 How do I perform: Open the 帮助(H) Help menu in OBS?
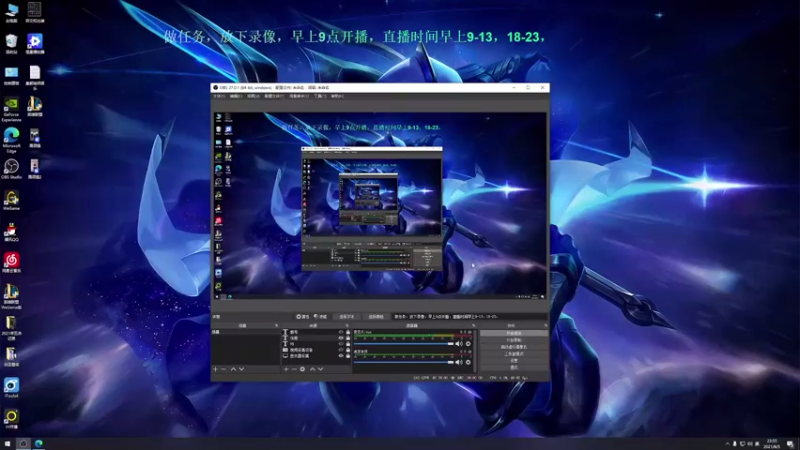click(x=337, y=96)
